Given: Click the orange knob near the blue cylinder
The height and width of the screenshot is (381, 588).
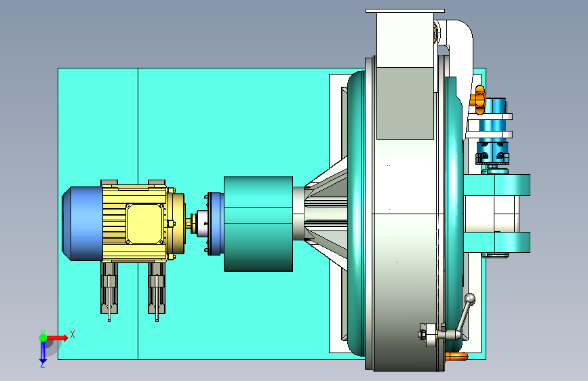Looking at the screenshot, I should 479,100.
